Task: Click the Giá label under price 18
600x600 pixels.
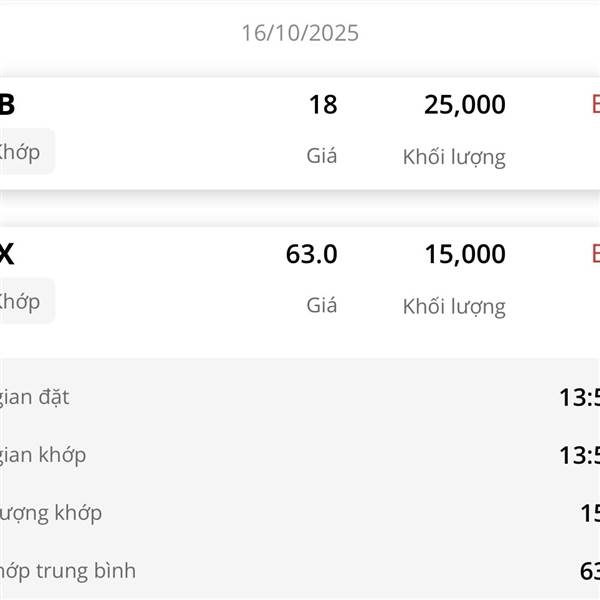Action: pos(321,156)
